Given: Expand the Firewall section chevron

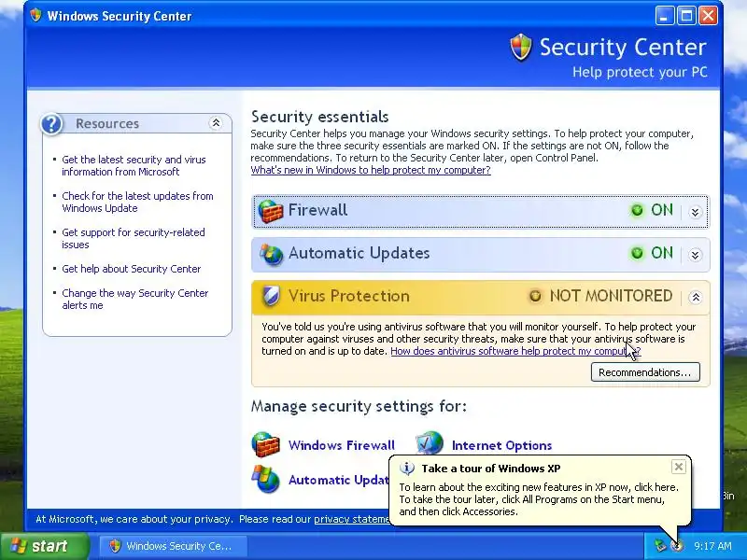Looking at the screenshot, I should (695, 212).
